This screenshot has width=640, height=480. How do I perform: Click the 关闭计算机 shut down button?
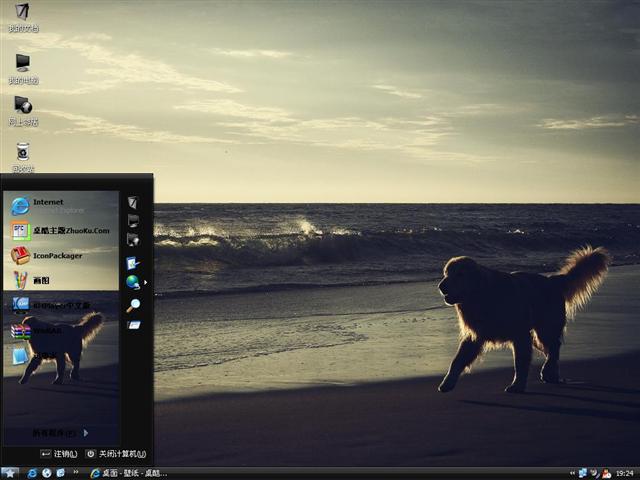(116, 454)
